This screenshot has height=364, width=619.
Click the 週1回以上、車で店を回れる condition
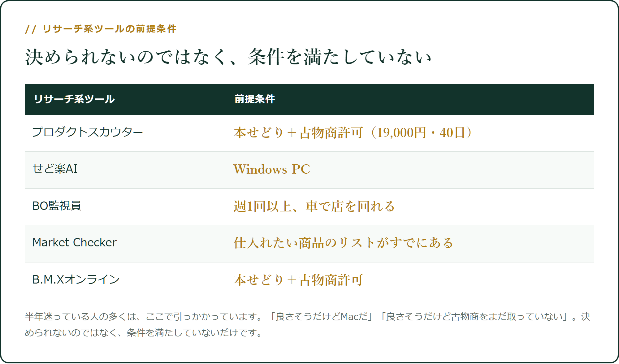pos(314,206)
